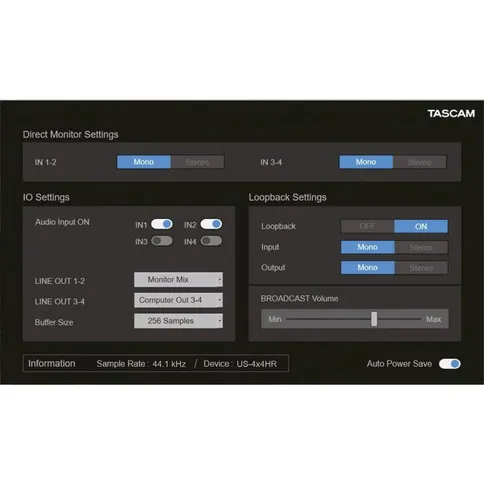Open the LINE OUT 3-4 Computer Out dropdown
484x484 pixels.
178,300
